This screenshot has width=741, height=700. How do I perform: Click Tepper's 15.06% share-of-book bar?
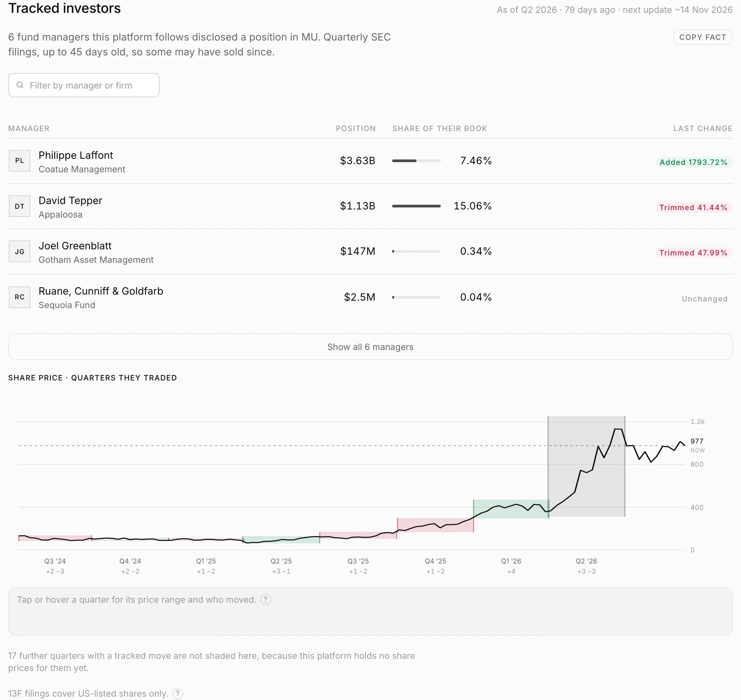[416, 206]
